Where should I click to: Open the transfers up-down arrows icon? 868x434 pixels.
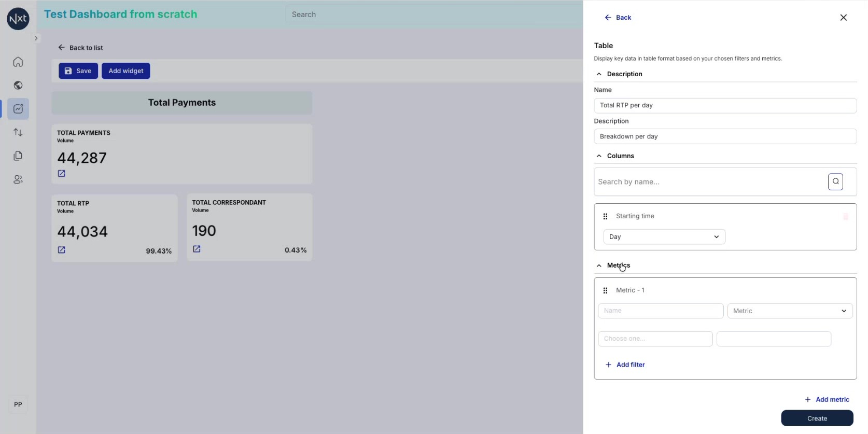point(18,132)
